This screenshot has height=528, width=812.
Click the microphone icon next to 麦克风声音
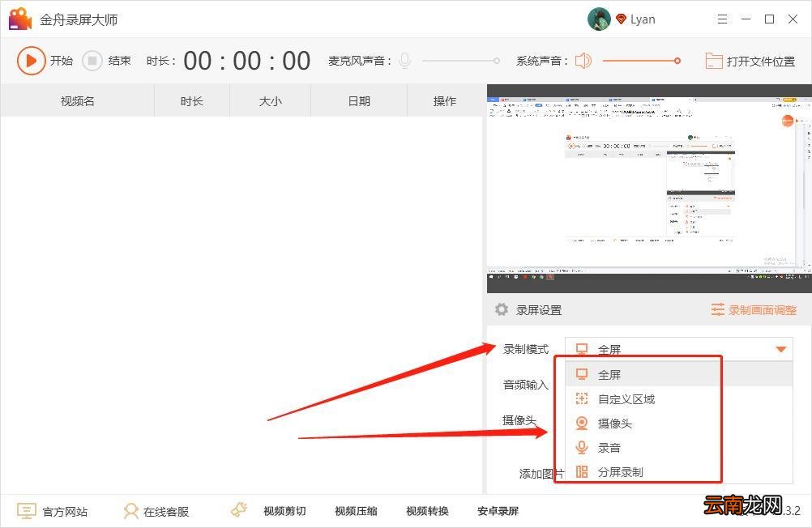point(405,61)
